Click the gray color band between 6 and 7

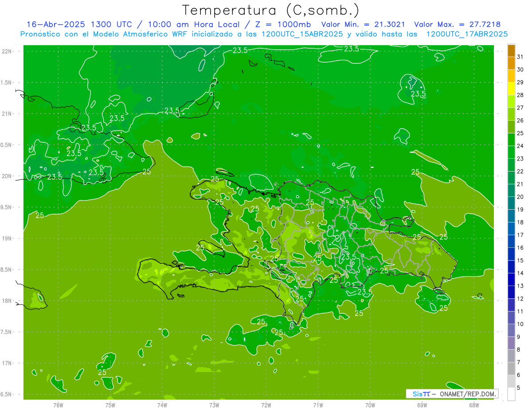(511, 369)
